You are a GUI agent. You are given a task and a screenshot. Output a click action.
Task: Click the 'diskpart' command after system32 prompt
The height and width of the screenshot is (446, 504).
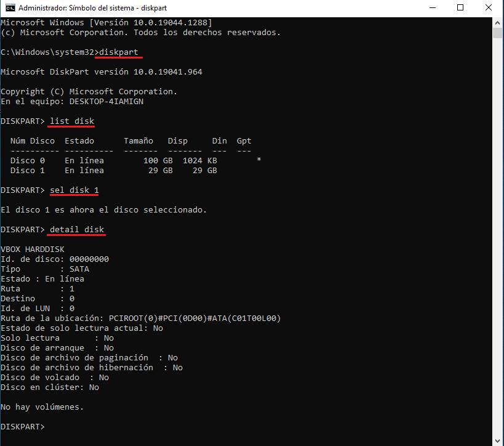[119, 52]
